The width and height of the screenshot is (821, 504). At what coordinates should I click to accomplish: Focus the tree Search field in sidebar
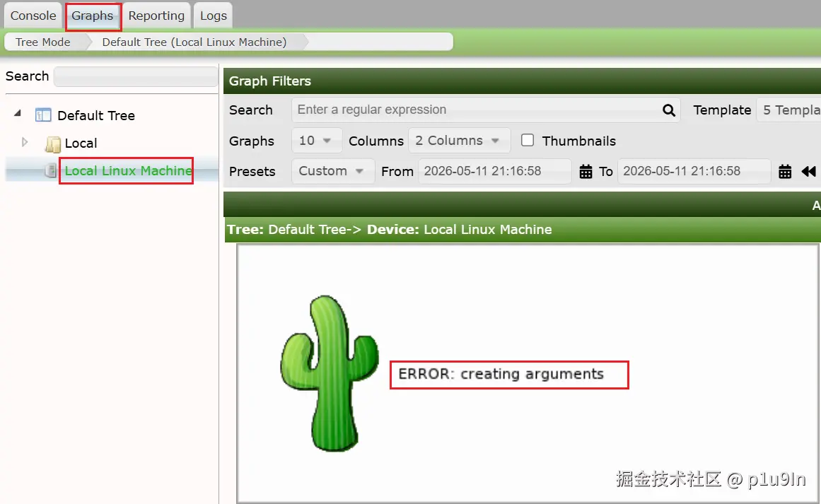pos(136,76)
